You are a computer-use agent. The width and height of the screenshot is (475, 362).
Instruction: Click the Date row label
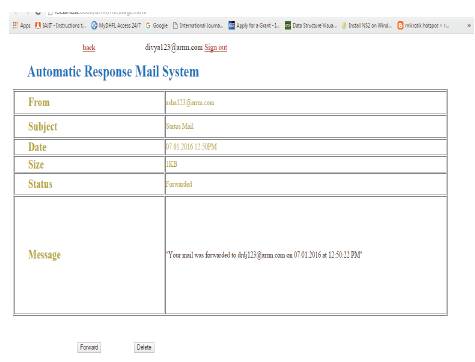pyautogui.click(x=37, y=147)
